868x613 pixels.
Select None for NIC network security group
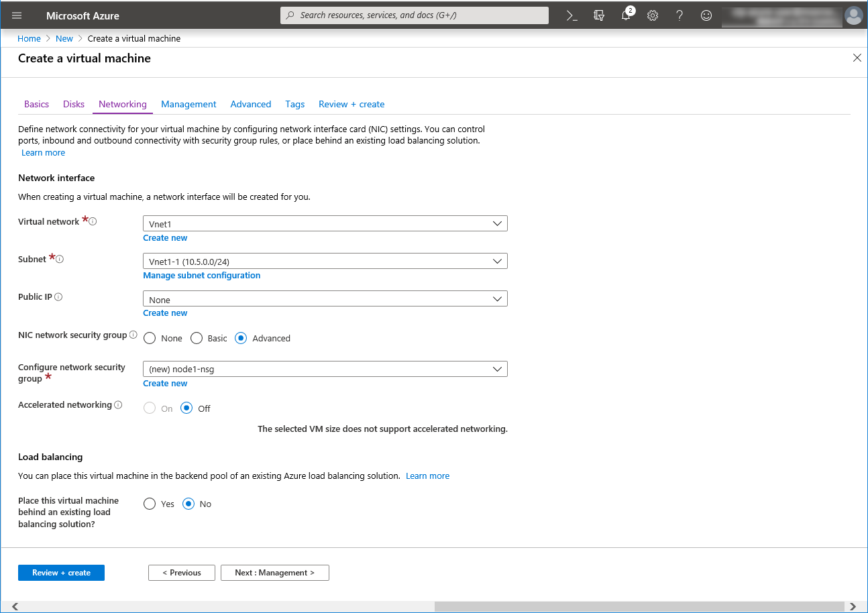150,339
